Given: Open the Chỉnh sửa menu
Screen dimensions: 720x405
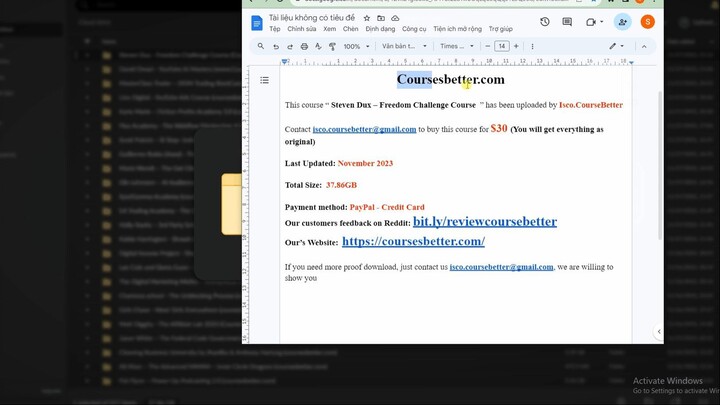Looking at the screenshot, I should (302, 29).
